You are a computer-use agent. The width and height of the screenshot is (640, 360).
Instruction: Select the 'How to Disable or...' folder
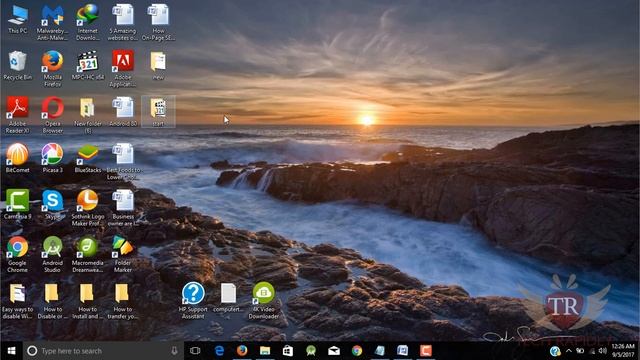tap(53, 302)
